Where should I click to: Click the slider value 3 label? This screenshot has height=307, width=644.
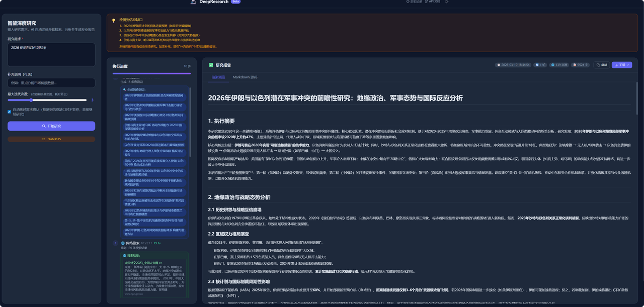[x=92, y=100]
